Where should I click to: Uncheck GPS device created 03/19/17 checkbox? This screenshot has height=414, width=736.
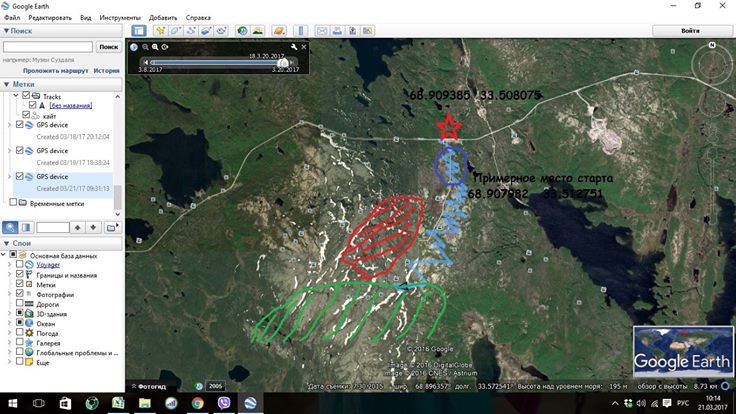click(x=19, y=150)
